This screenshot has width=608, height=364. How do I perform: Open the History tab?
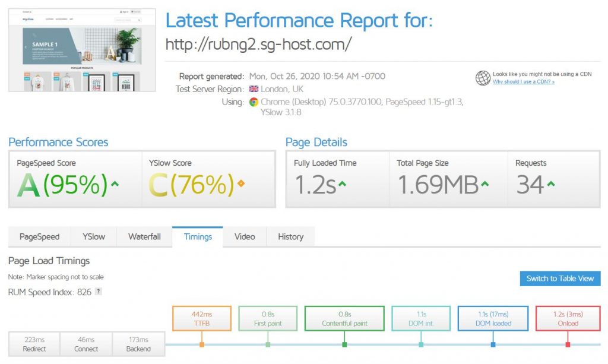(x=290, y=236)
